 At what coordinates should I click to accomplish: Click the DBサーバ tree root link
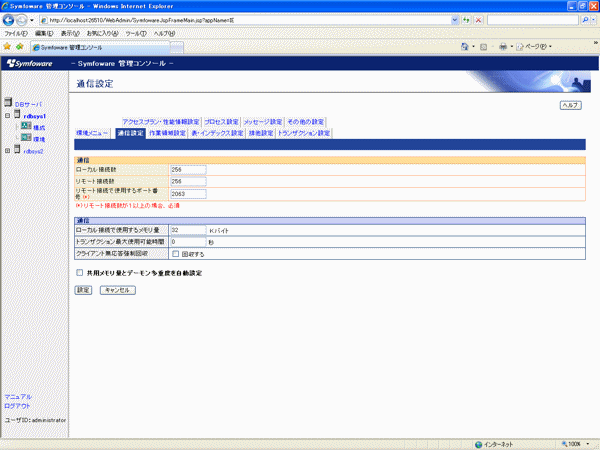coord(28,104)
